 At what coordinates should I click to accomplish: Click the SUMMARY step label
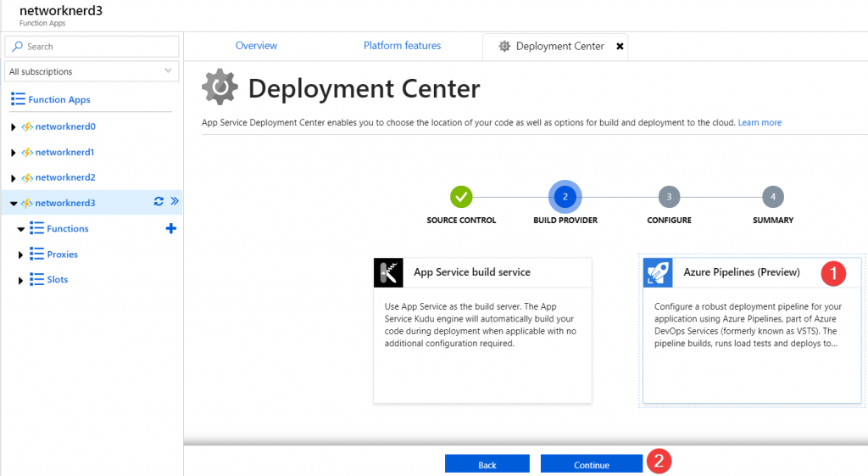[x=773, y=220]
